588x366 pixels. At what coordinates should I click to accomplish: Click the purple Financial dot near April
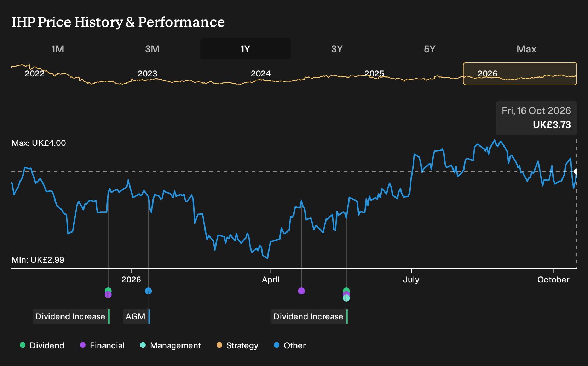[301, 291]
